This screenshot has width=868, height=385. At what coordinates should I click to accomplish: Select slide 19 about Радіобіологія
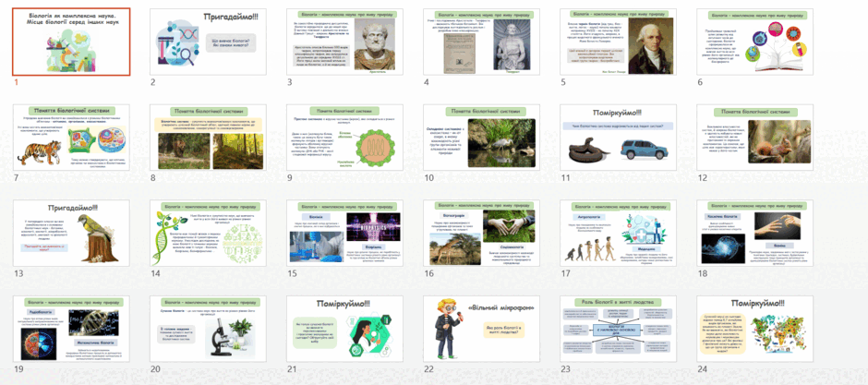click(71, 329)
